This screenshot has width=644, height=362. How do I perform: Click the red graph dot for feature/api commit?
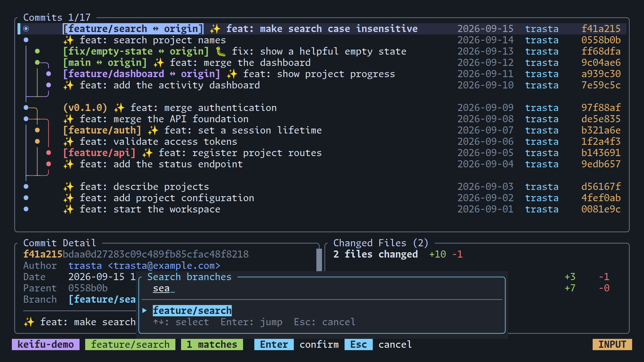click(49, 153)
